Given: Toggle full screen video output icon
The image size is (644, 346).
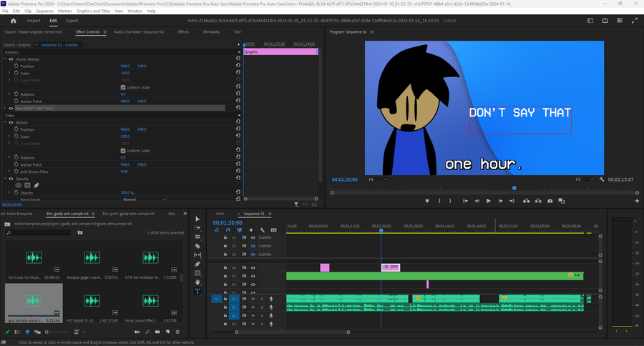Looking at the screenshot, I should pos(635,21).
